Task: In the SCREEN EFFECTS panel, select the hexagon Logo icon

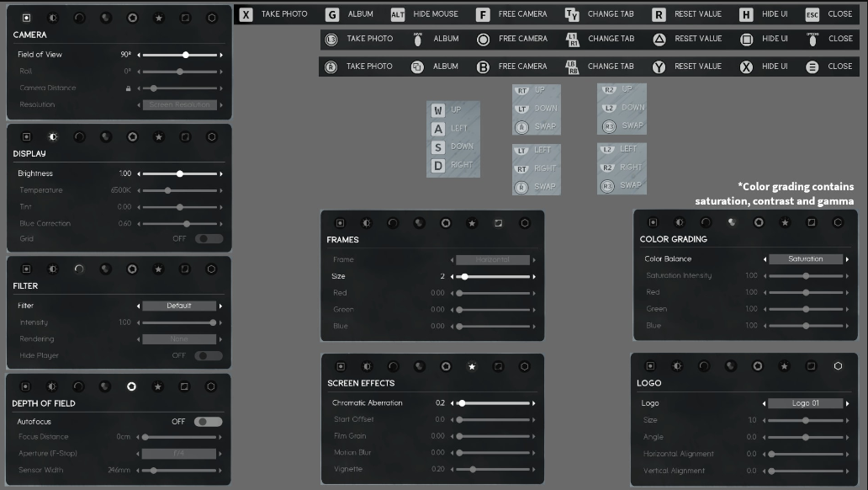Action: 524,366
